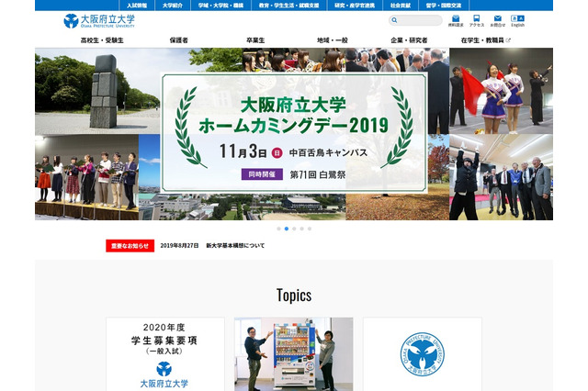Click the round university emblem in Topics card
This screenshot has height=391, width=588.
[x=423, y=354]
